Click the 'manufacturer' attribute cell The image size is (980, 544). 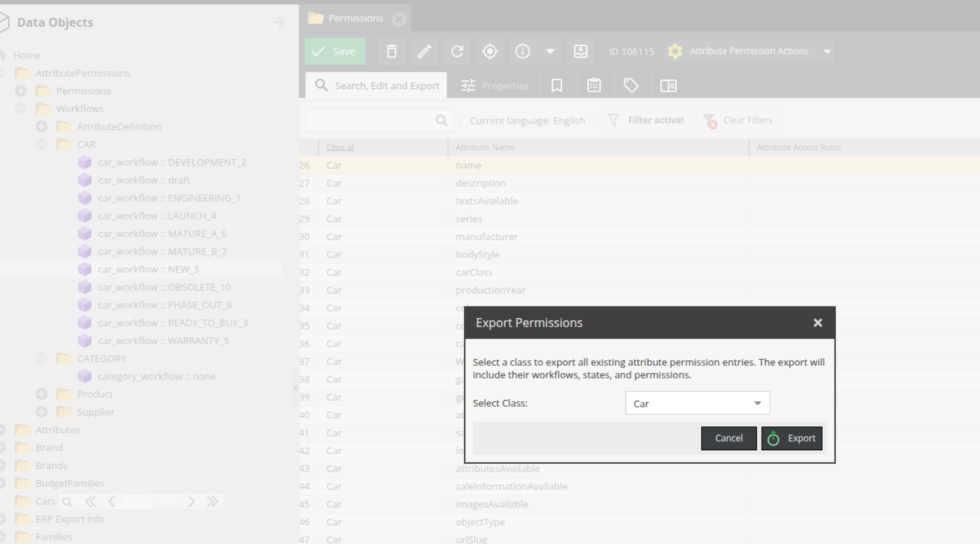click(598, 237)
